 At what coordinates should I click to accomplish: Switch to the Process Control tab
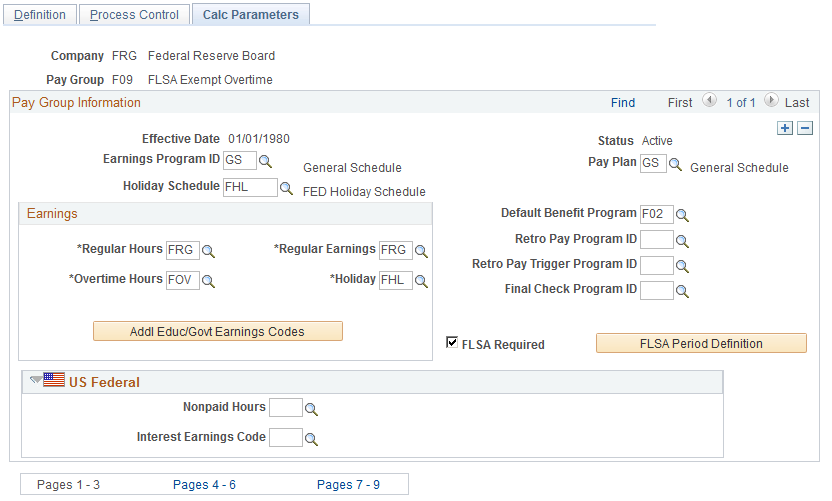pos(134,14)
